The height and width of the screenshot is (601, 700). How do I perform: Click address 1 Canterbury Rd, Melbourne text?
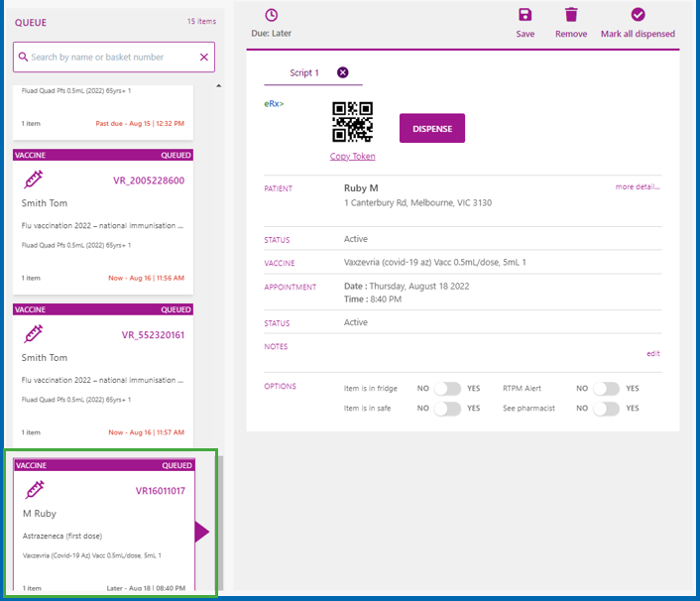(417, 202)
